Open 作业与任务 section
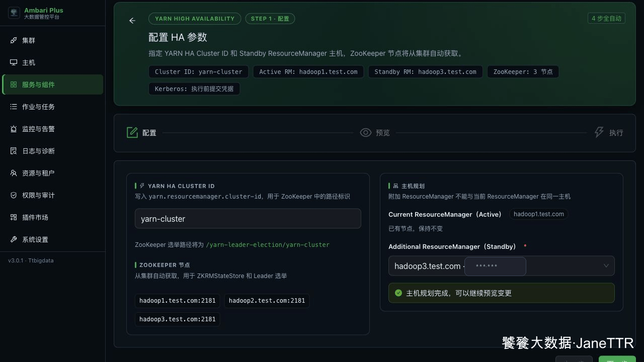This screenshot has width=644, height=362. click(x=53, y=107)
